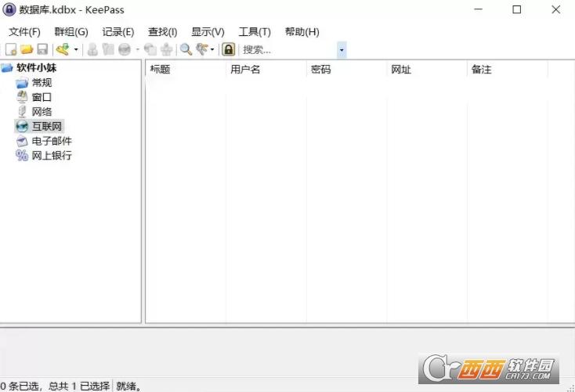Click the monitor icon beside 窗口

[x=22, y=97]
